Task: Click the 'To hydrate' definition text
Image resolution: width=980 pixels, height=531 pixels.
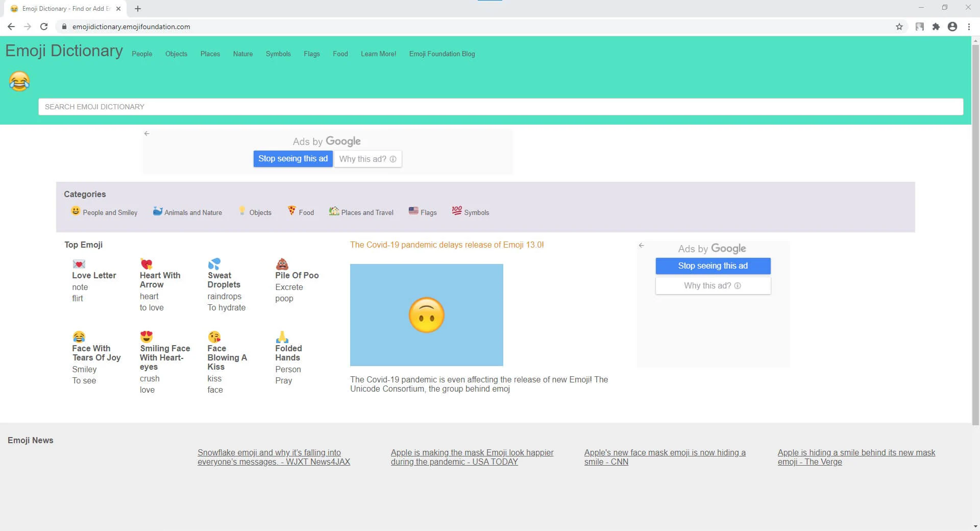Action: 227,307
